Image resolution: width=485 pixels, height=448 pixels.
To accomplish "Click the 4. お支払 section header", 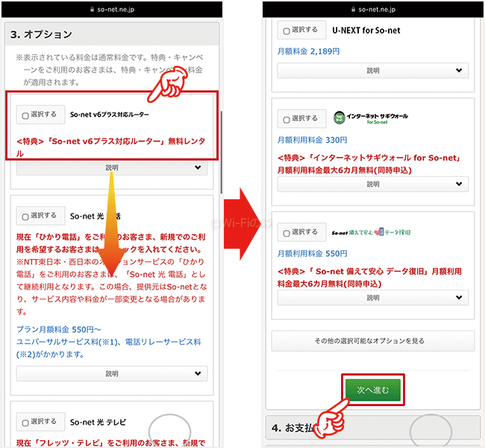I will 373,428.
